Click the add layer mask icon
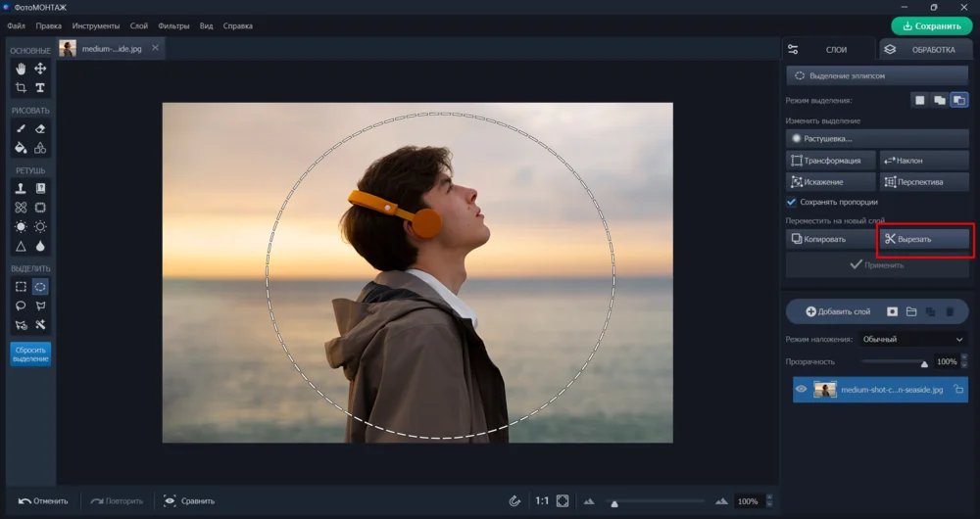This screenshot has height=519, width=980. pos(892,311)
